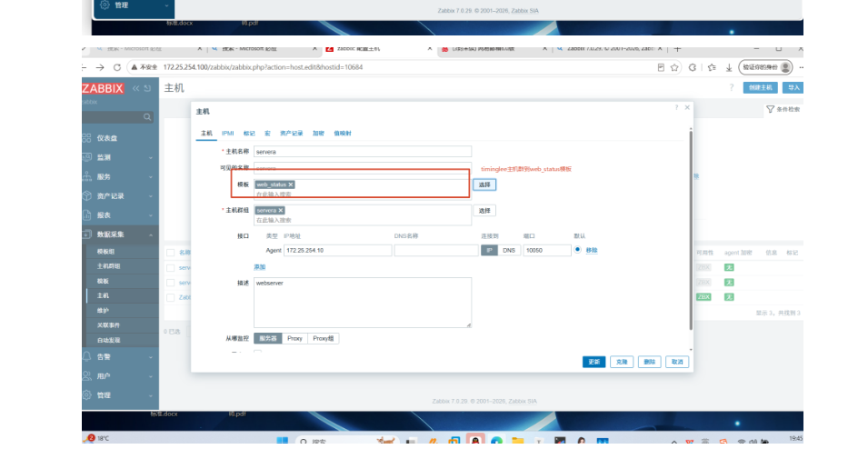This screenshot has height=459, width=868.
Task: Click 选择 button beside 主机群组 field
Action: coord(484,211)
